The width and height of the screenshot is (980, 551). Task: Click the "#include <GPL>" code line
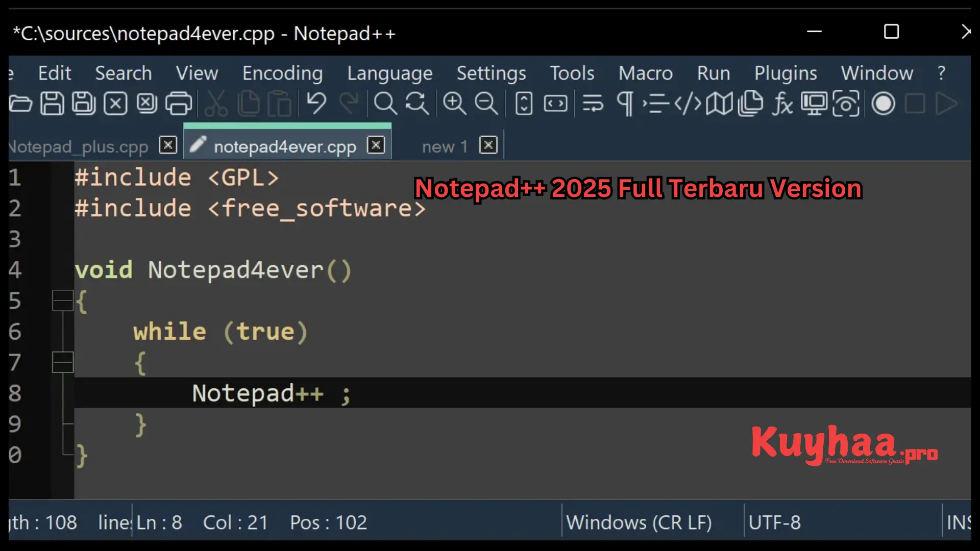177,178
